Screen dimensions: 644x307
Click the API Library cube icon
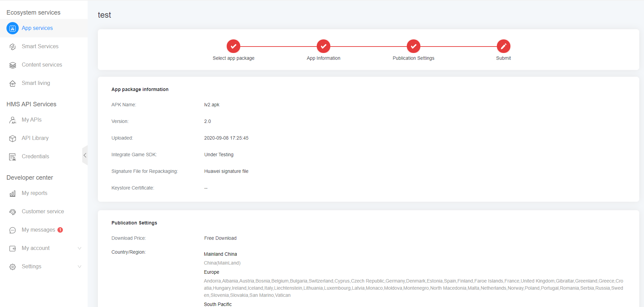coord(13,138)
